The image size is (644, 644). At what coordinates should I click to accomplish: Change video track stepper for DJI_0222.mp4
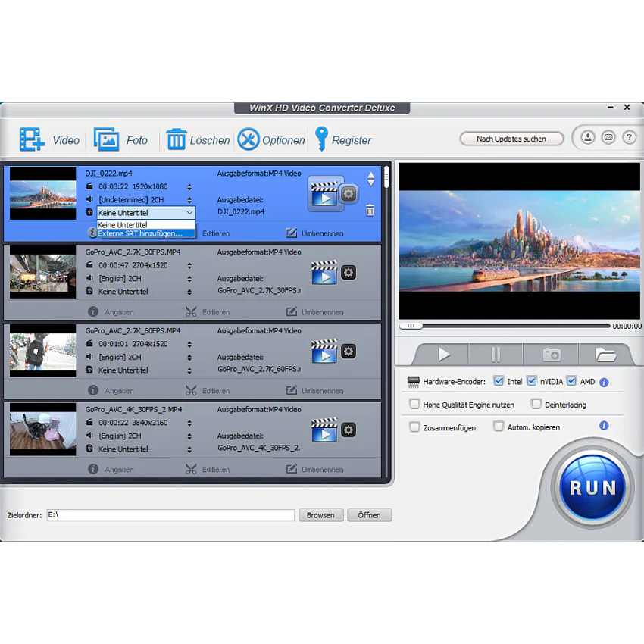pos(189,187)
